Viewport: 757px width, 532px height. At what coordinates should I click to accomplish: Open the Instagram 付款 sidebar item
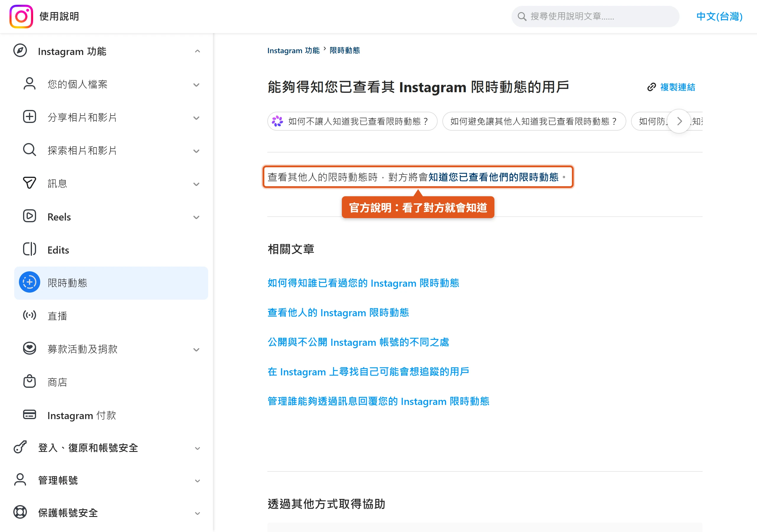point(111,415)
